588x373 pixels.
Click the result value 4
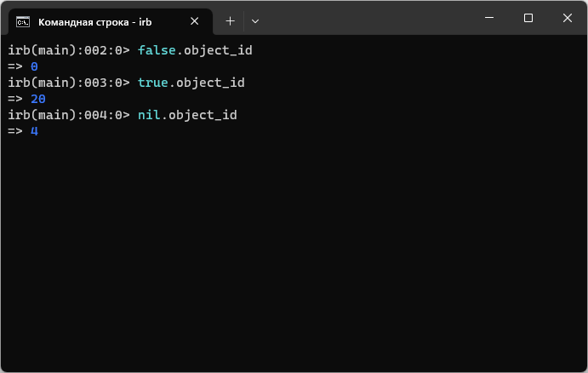[34, 131]
